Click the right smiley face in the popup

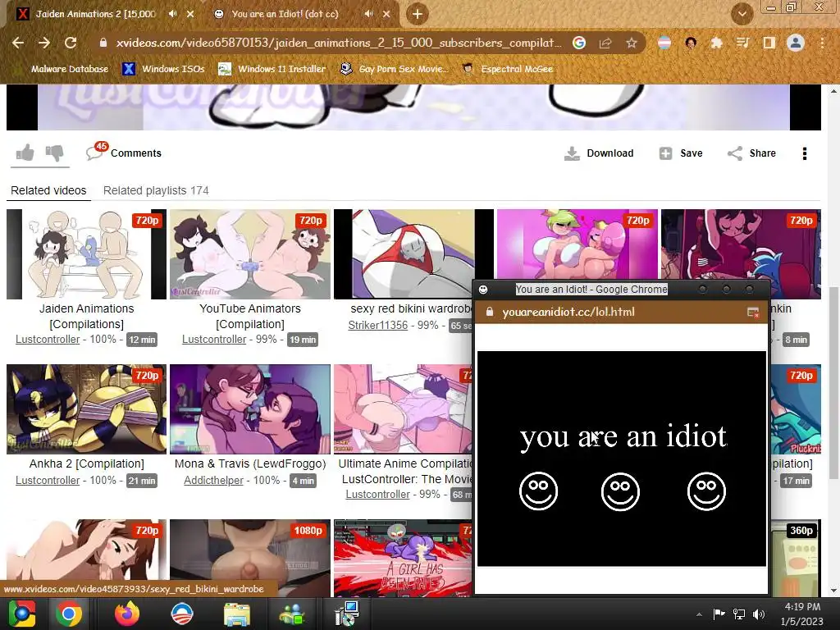[x=706, y=491]
